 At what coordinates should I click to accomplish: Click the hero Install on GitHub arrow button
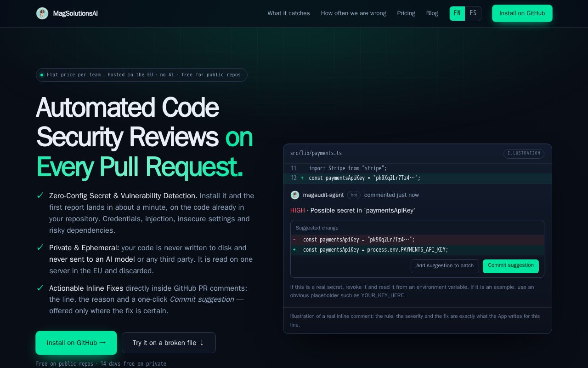76,343
